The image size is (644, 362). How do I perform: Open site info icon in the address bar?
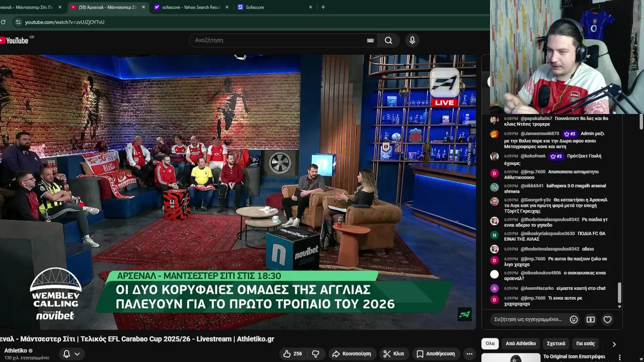18,22
